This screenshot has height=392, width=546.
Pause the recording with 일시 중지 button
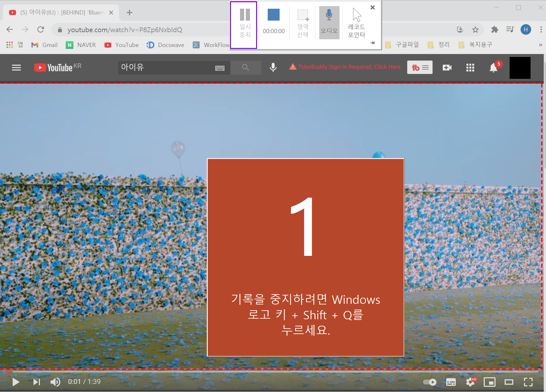(x=244, y=25)
